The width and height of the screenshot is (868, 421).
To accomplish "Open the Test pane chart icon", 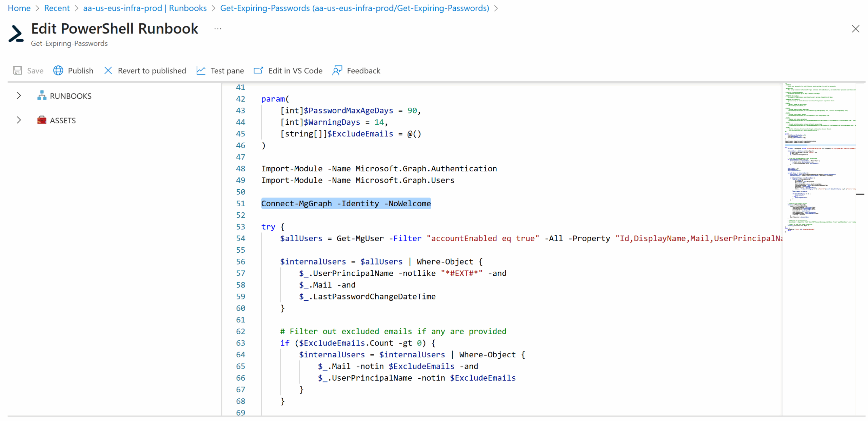I will (x=201, y=70).
